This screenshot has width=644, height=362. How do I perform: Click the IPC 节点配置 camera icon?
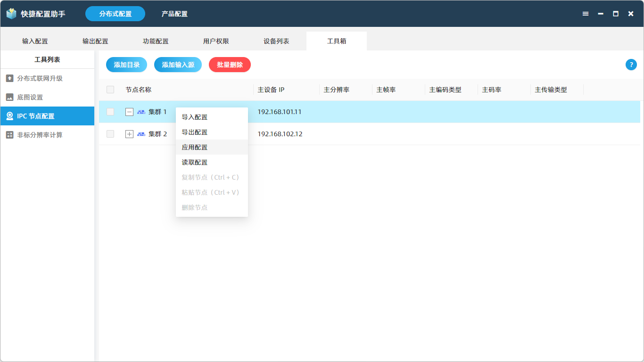(9, 116)
